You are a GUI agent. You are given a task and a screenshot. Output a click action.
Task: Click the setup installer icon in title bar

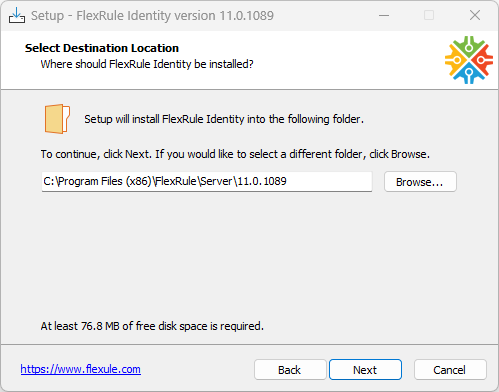[x=17, y=15]
